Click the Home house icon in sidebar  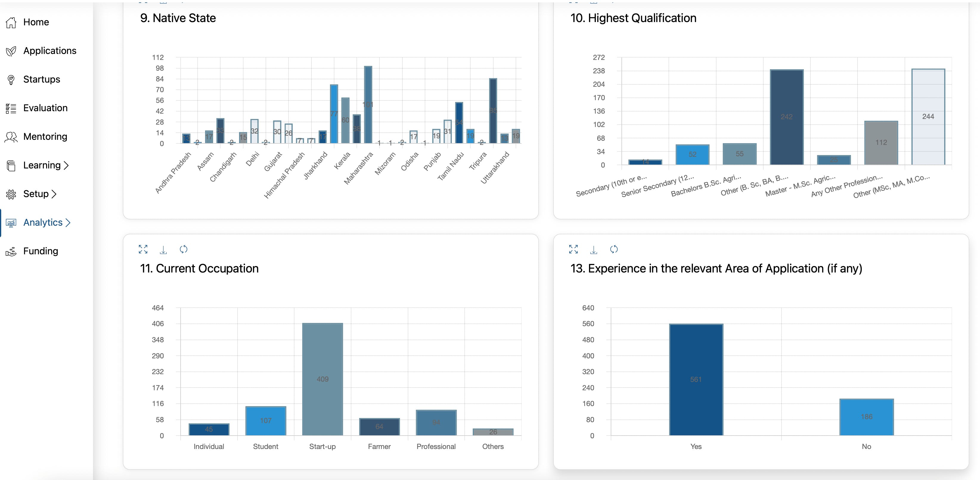[11, 22]
